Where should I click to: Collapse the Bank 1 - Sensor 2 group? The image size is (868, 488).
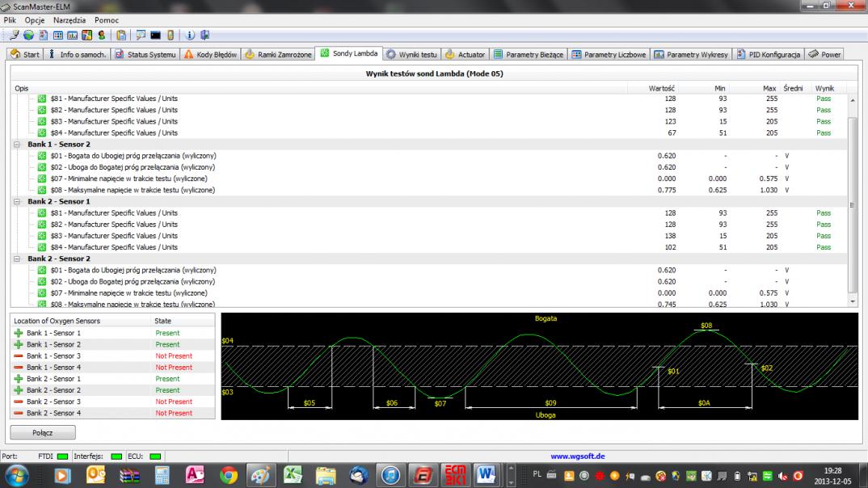point(17,145)
